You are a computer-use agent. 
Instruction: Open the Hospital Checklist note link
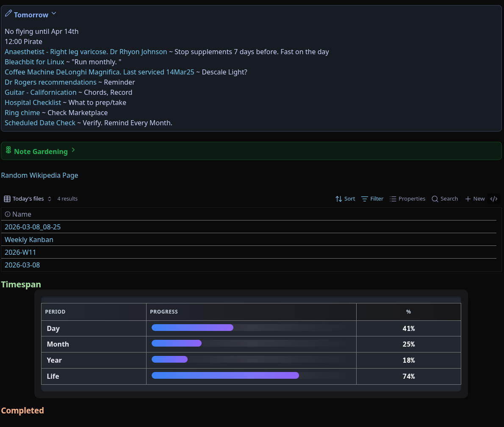click(x=33, y=102)
